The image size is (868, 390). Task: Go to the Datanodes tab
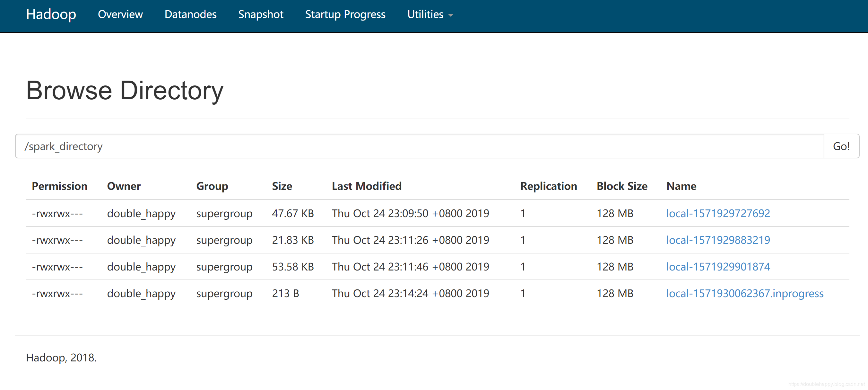190,14
